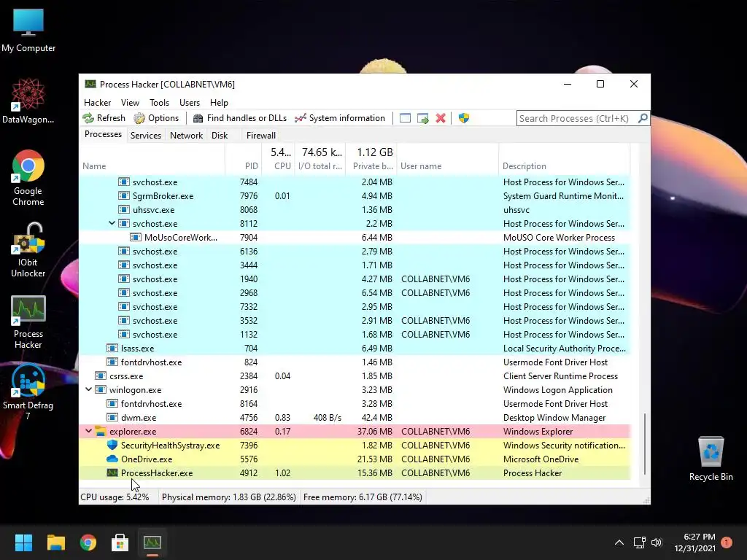
Task: Sort by the Description column header
Action: pyautogui.click(x=565, y=159)
